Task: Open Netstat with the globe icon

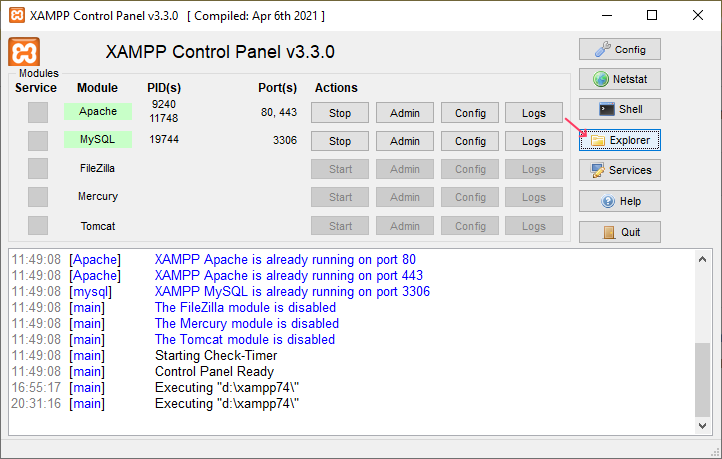Action: [x=620, y=79]
